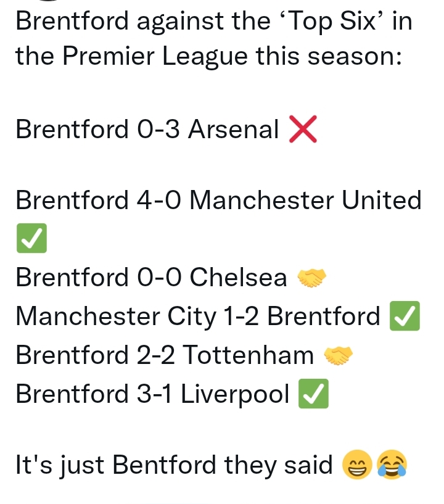The height and width of the screenshot is (504, 444).
Task: Click the 'Brentford 4-0 Manchester United' line
Action: pos(218,200)
